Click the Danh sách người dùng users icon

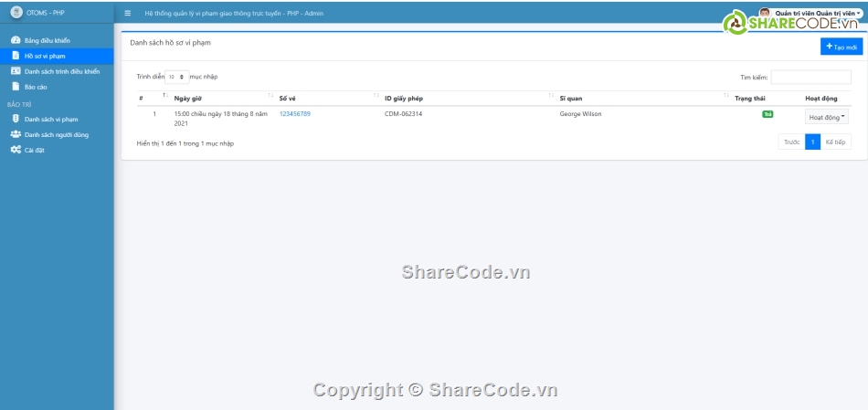pos(16,134)
